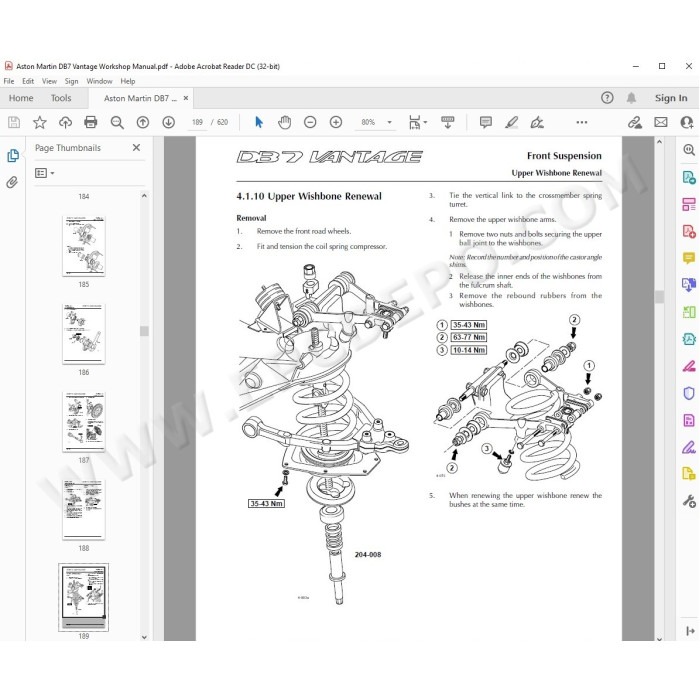
Task: Click the document vertical scrollbar thumb
Action: pyautogui.click(x=659, y=297)
